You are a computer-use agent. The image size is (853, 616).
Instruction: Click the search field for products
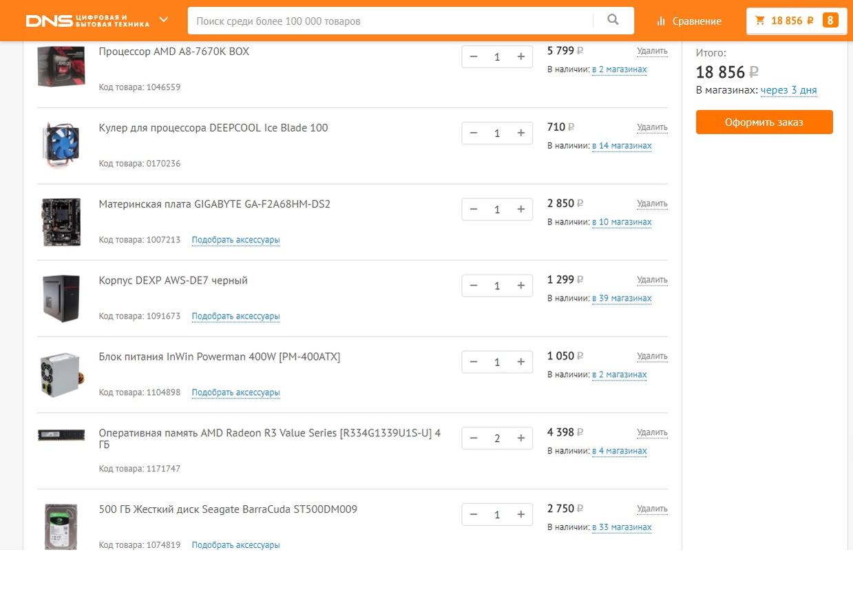click(x=390, y=21)
